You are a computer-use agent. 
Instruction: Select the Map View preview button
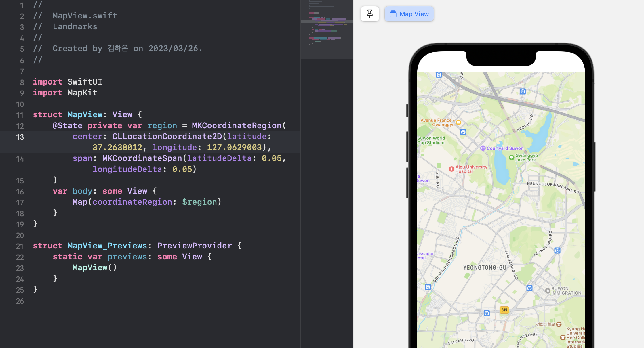pos(409,14)
